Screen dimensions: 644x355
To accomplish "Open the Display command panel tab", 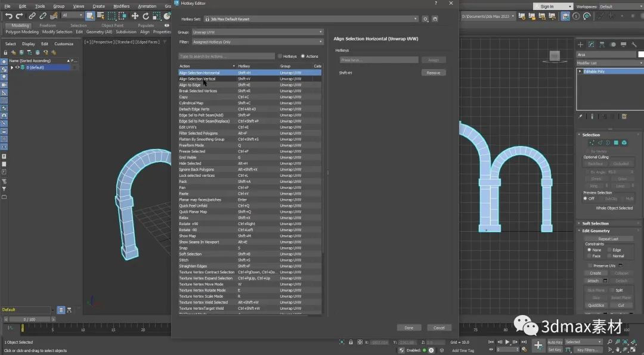I will (x=624, y=44).
